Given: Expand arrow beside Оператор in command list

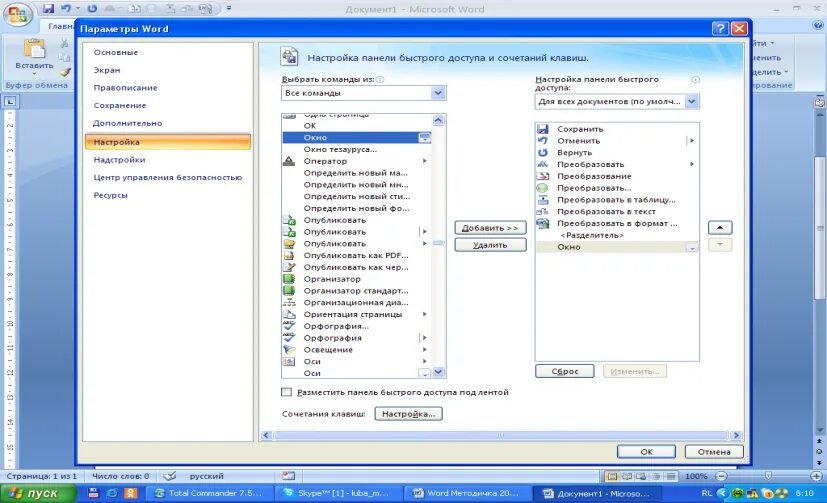Looking at the screenshot, I should pos(425,161).
